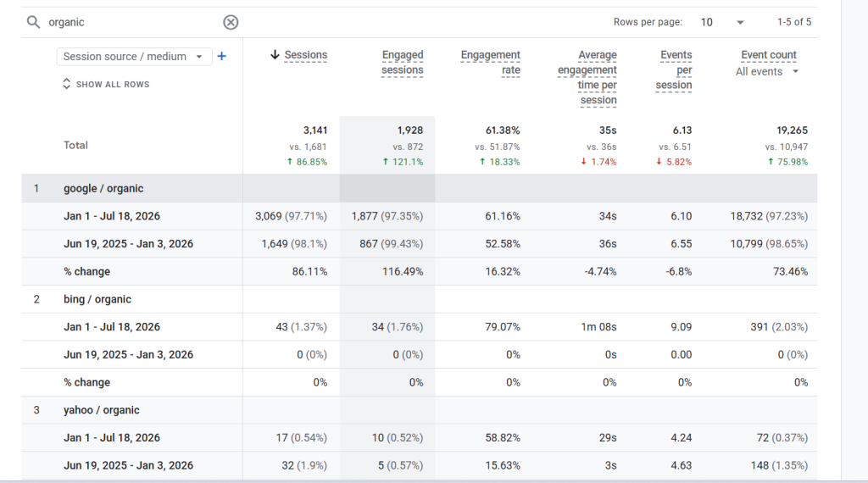Click the 5.82% decrease indicator

(x=674, y=162)
